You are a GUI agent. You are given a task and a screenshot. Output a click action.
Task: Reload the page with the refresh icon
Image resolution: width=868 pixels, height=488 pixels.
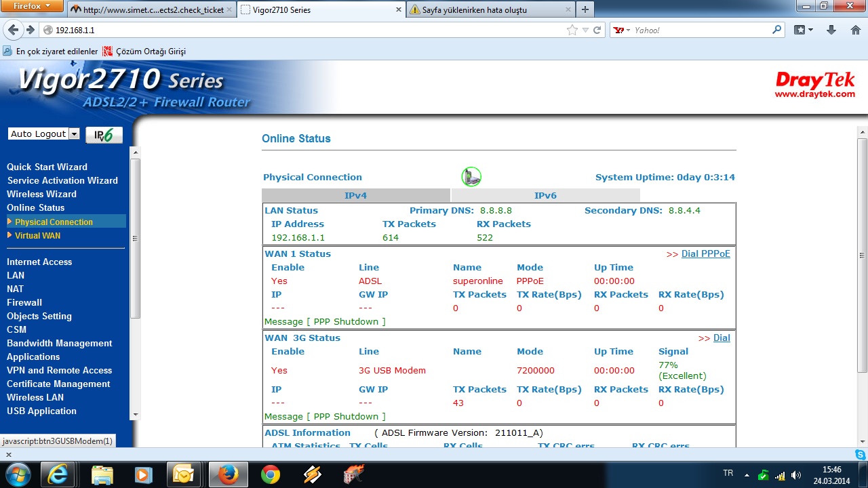click(x=597, y=30)
